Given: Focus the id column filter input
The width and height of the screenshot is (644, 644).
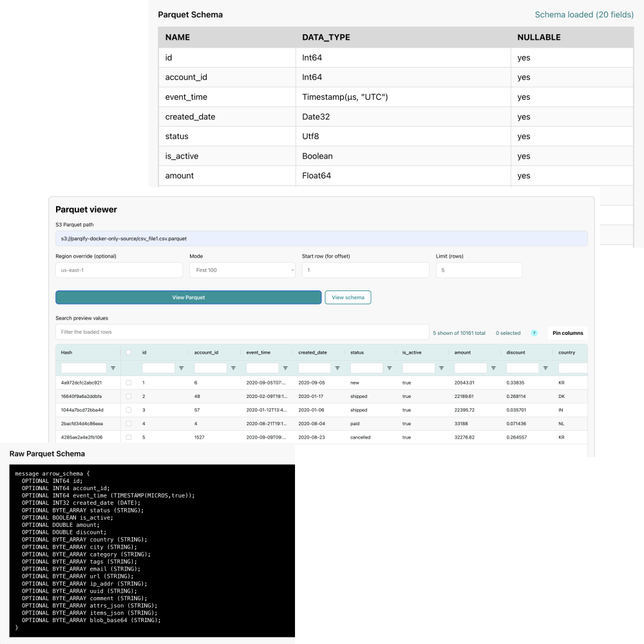Looking at the screenshot, I should click(158, 368).
